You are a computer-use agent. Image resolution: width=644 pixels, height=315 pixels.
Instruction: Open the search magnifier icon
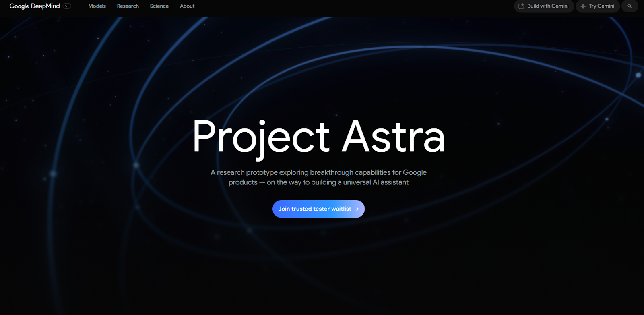click(630, 6)
